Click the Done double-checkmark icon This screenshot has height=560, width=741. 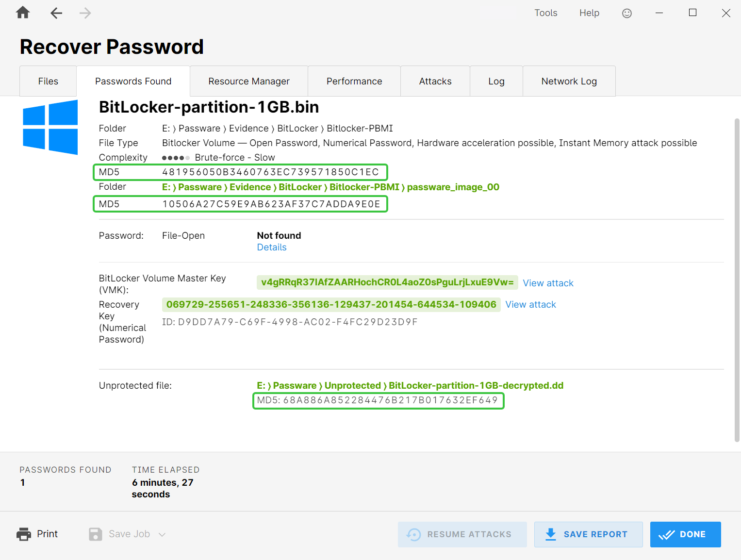tap(667, 535)
